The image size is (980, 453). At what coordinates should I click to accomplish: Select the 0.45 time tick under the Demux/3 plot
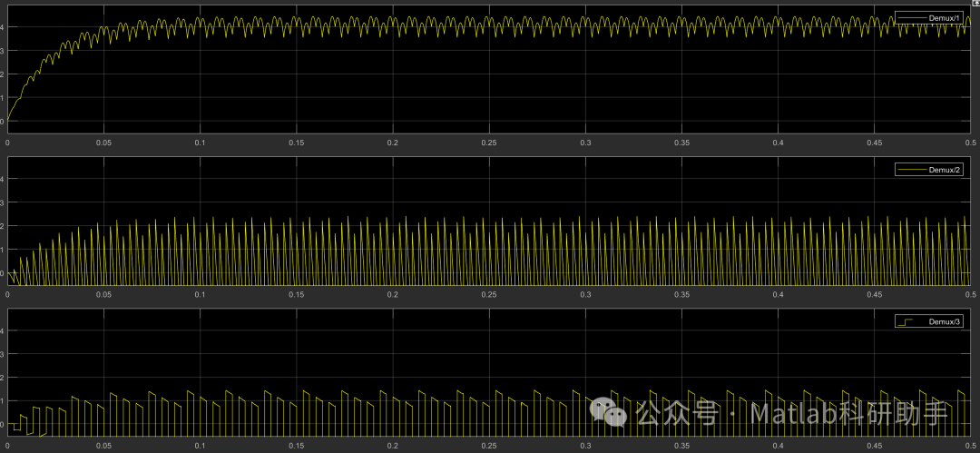click(875, 446)
